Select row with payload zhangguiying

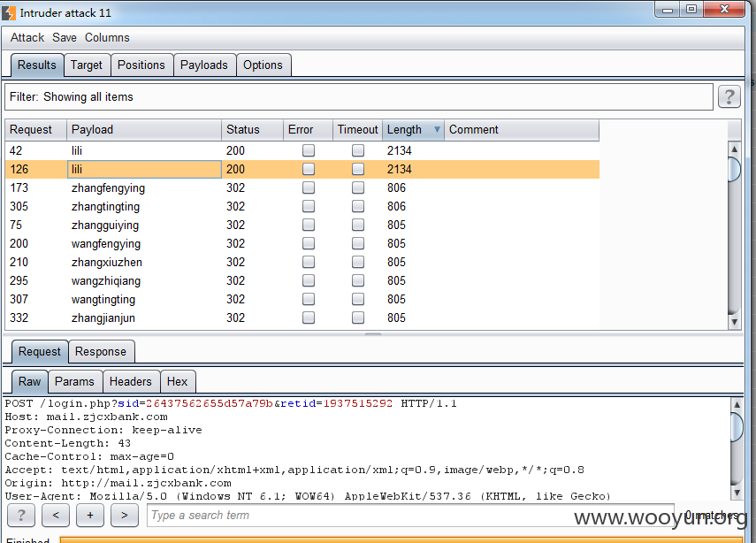(x=302, y=225)
